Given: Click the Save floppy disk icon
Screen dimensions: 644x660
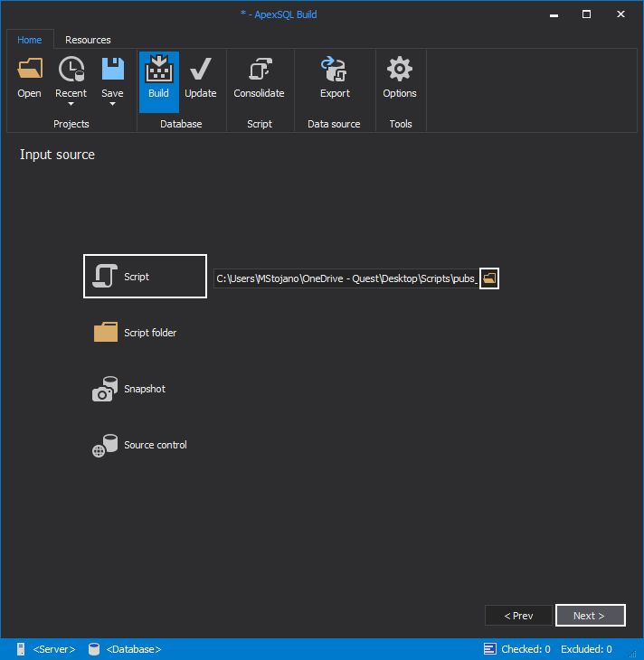Looking at the screenshot, I should [x=112, y=69].
